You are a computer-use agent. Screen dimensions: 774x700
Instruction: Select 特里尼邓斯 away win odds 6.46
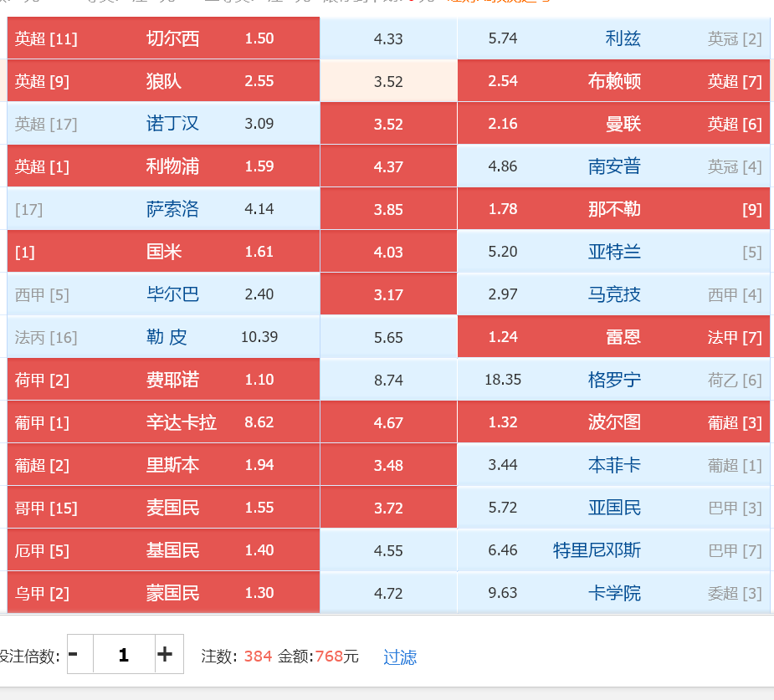pos(613,550)
